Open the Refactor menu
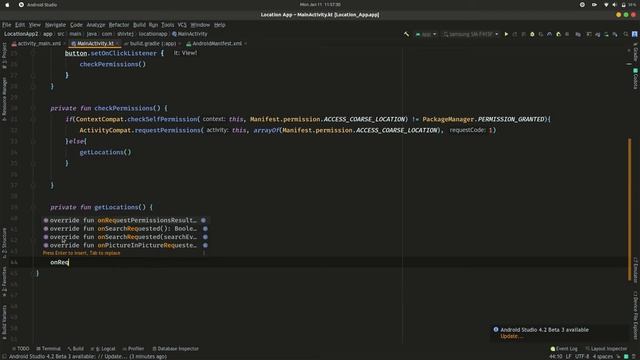This screenshot has height=360, width=640. point(119,25)
